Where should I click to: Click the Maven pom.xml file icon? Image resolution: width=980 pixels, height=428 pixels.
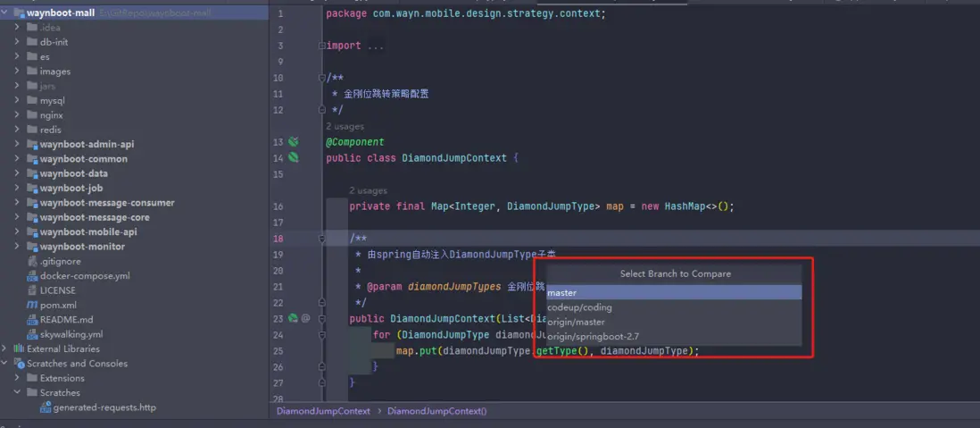coord(32,306)
